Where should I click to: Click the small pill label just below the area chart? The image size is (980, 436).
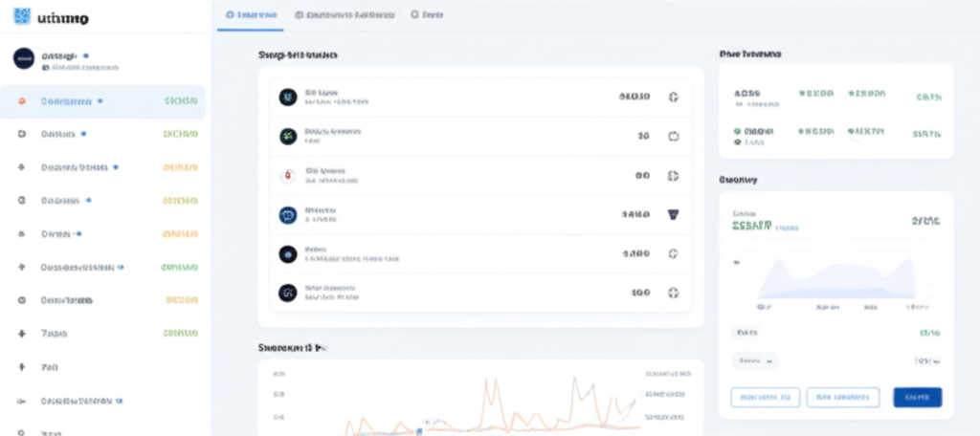click(746, 333)
